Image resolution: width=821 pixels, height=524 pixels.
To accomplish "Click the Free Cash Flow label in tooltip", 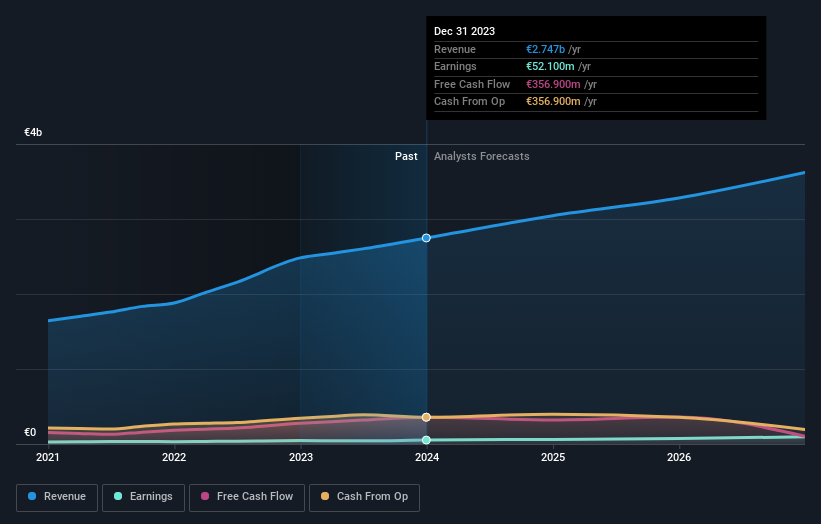I will pos(472,84).
